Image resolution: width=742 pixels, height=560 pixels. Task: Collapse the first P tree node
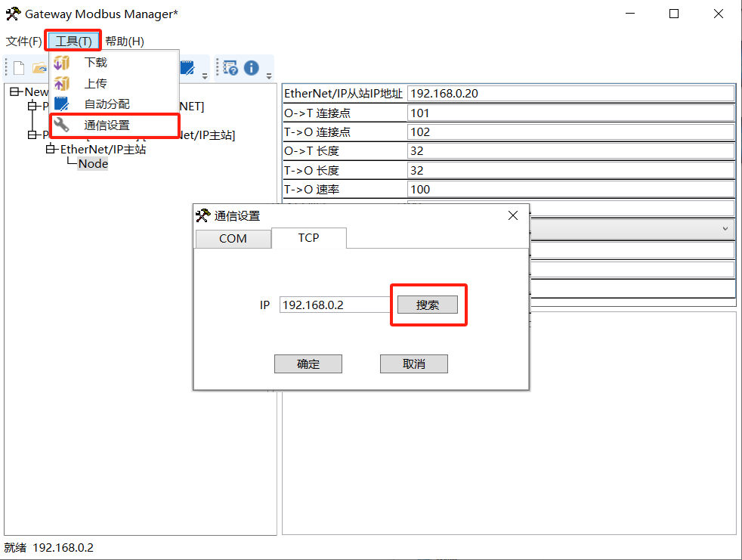pyautogui.click(x=32, y=106)
